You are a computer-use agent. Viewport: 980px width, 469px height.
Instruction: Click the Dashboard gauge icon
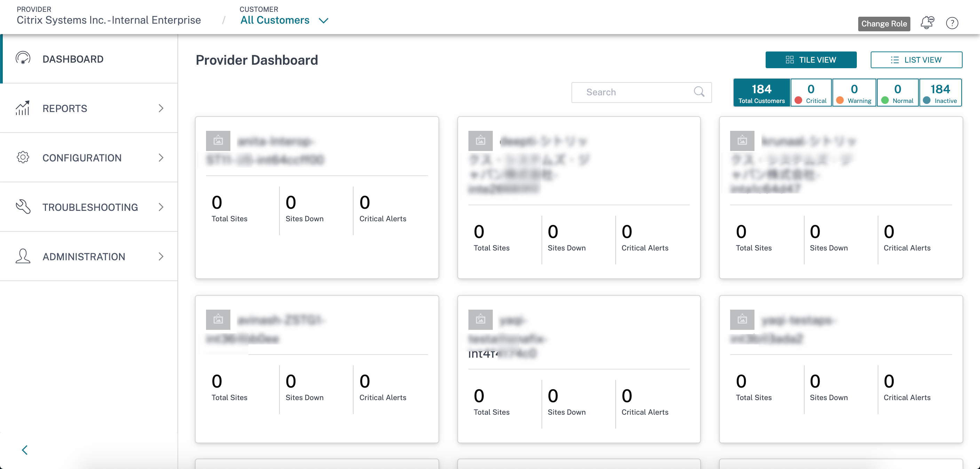coord(23,58)
